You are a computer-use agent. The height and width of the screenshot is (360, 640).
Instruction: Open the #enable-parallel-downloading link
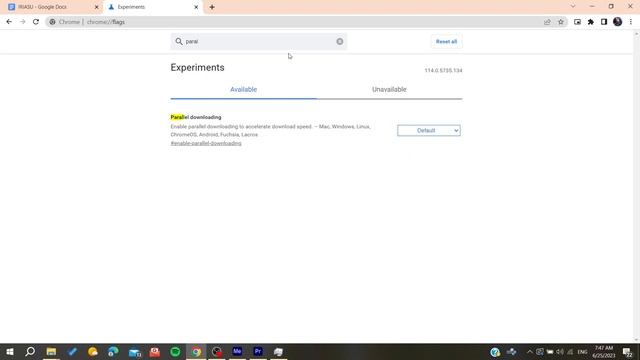[x=206, y=143]
